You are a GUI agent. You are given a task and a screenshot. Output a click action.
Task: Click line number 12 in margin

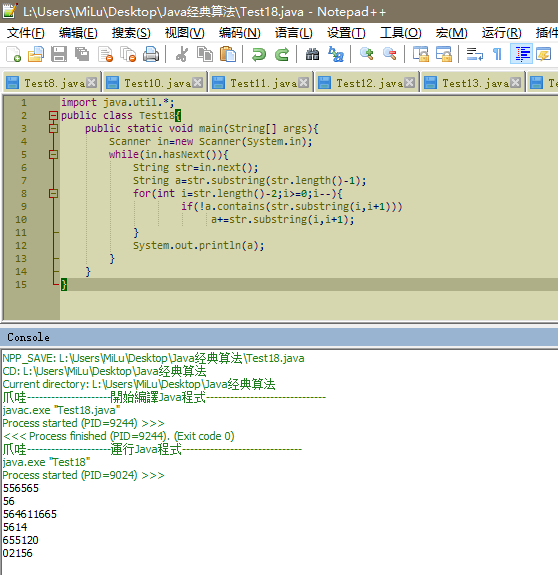coord(21,246)
